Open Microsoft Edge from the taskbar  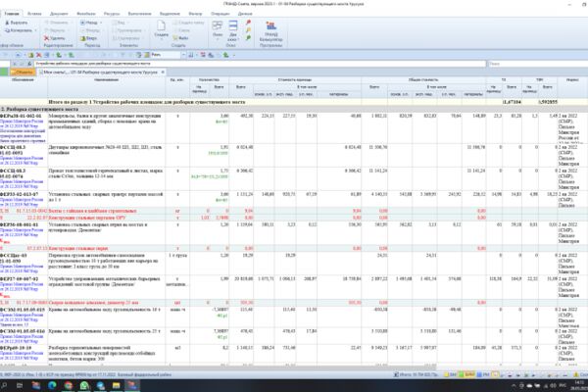click(x=52, y=385)
